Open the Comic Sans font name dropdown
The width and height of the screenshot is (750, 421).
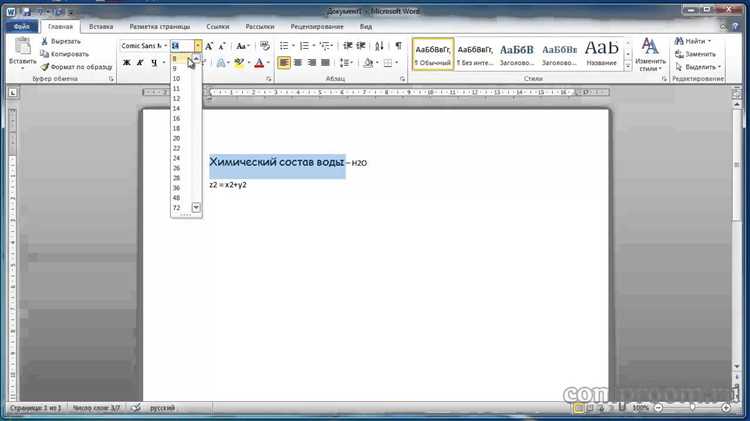[165, 46]
